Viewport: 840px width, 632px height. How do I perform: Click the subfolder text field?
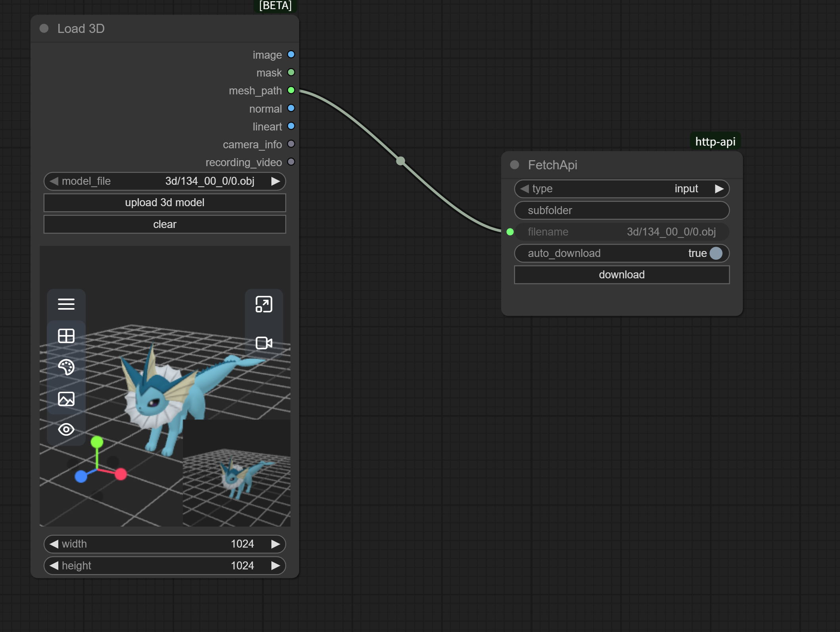pyautogui.click(x=622, y=211)
